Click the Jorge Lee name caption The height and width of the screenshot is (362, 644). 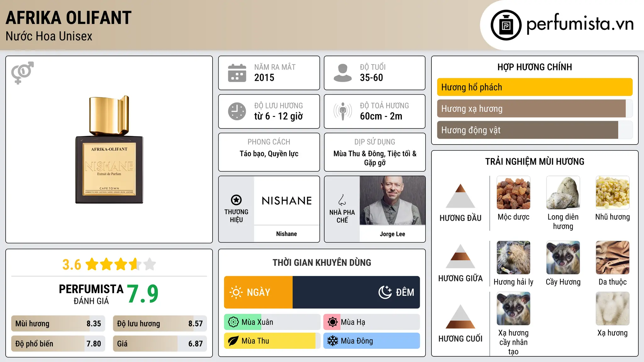(x=392, y=234)
